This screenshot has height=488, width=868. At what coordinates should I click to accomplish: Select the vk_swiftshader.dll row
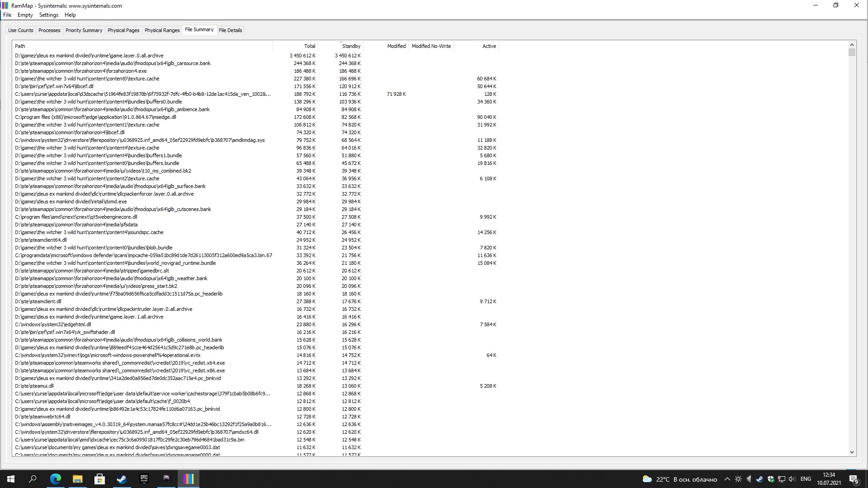(x=255, y=332)
